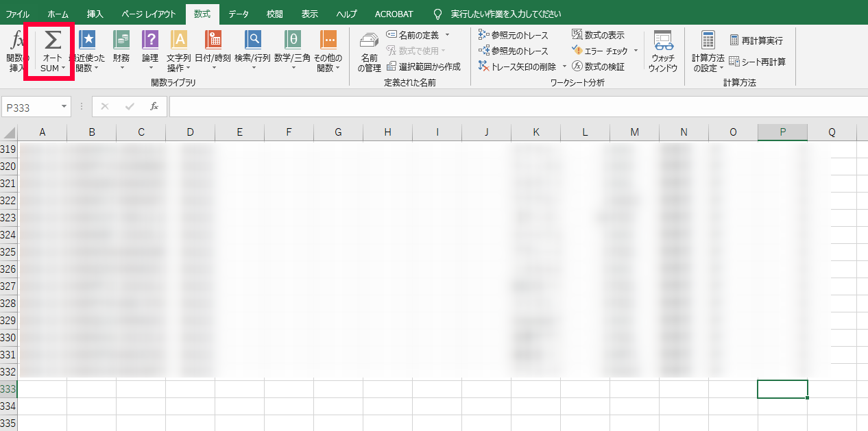Click 参照元のトレース trace precedents
This screenshot has height=431, width=868.
pos(514,35)
